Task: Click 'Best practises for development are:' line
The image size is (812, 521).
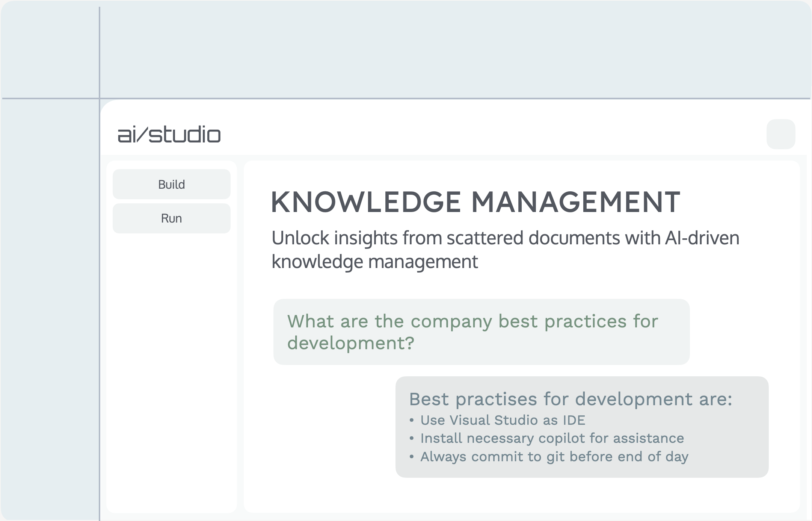Action: (570, 399)
